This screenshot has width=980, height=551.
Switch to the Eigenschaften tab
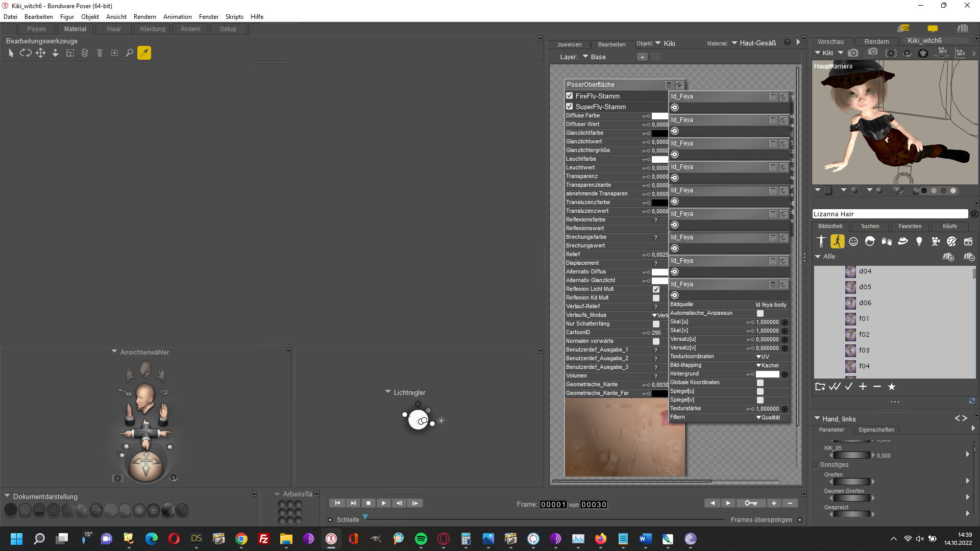[x=876, y=430]
